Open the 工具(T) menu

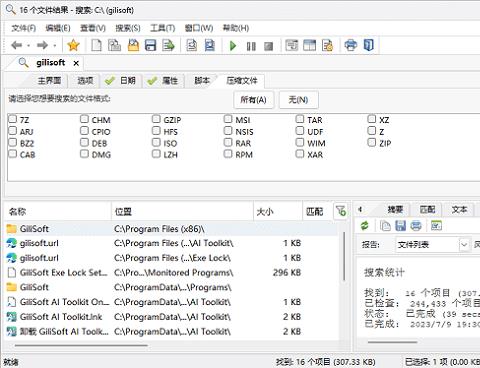tap(162, 28)
